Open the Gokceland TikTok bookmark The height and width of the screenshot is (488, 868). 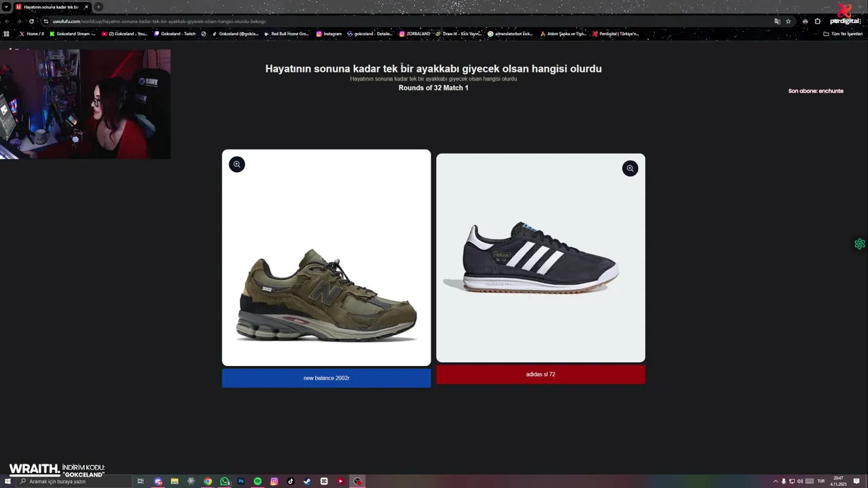(235, 34)
